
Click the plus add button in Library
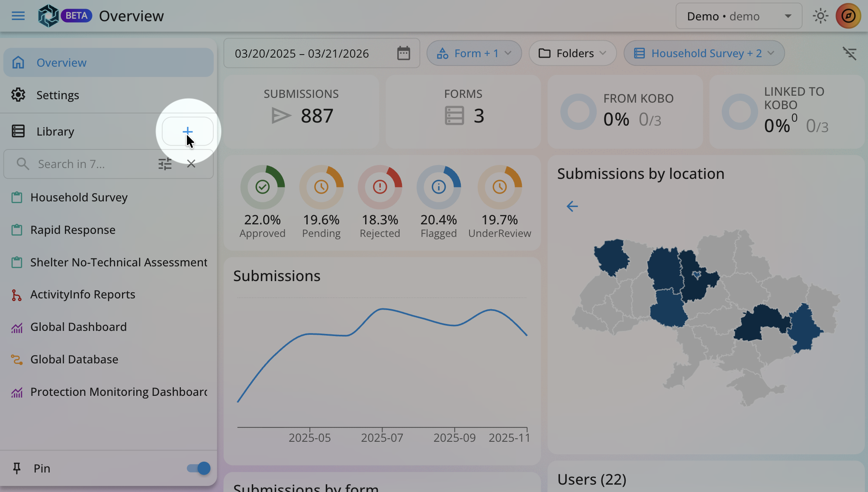coord(187,131)
